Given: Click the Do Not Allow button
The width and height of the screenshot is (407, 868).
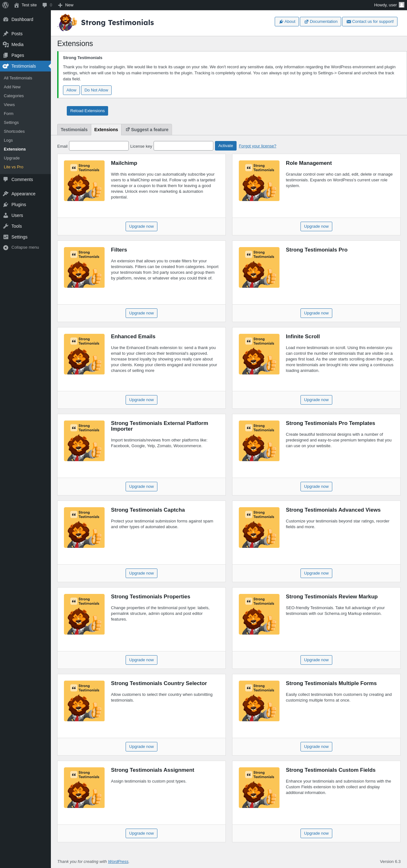Looking at the screenshot, I should [x=96, y=90].
